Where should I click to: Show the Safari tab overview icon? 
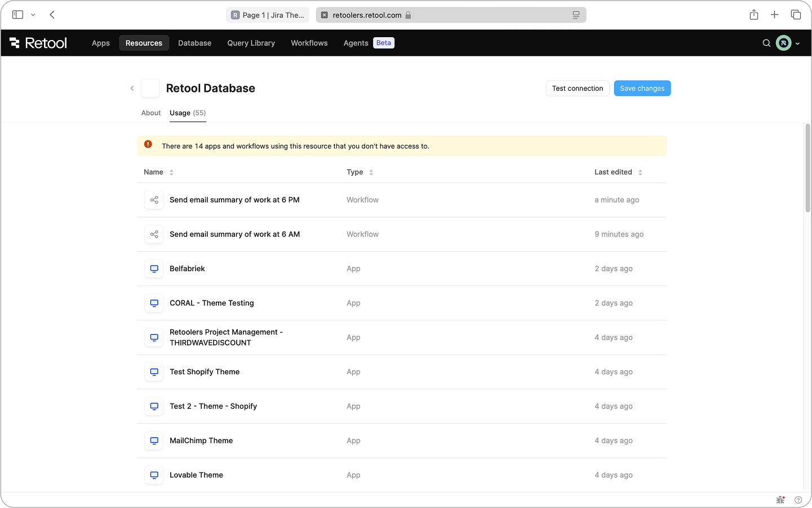(796, 15)
